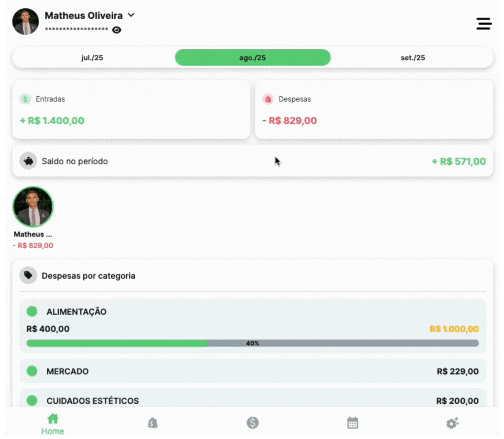The width and height of the screenshot is (504, 439).
Task: Open calendar icon in bottom nav
Action: pos(353,423)
